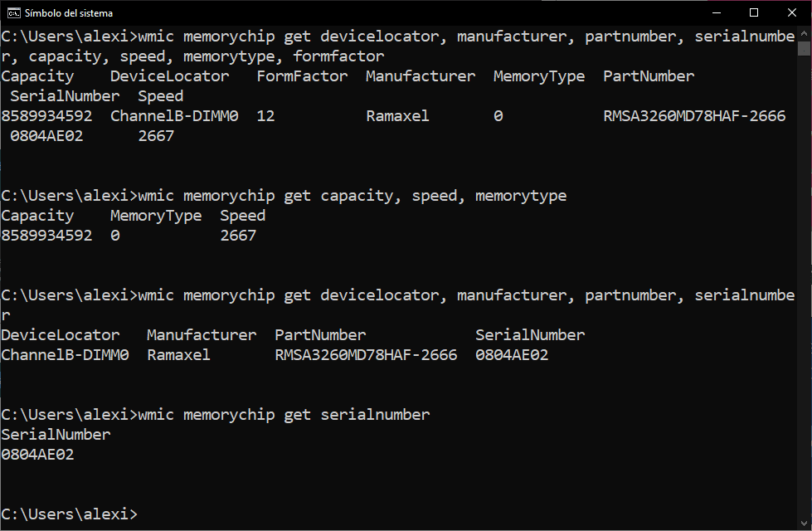
Task: Click the Command Prompt icon in title bar
Action: [x=13, y=13]
